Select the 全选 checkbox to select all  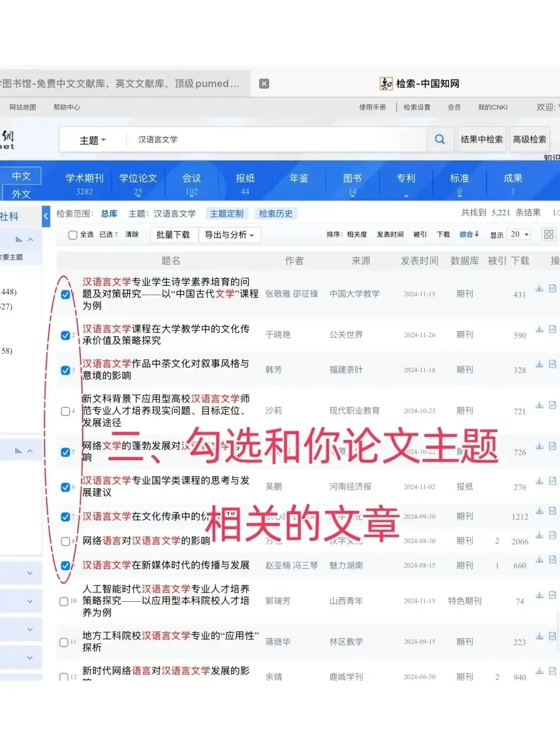[73, 234]
